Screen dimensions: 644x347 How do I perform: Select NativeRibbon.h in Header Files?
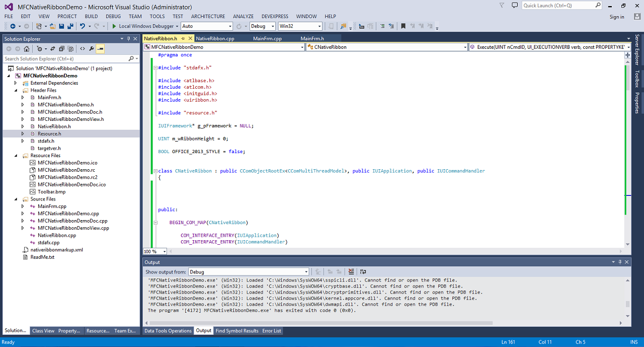click(x=54, y=126)
